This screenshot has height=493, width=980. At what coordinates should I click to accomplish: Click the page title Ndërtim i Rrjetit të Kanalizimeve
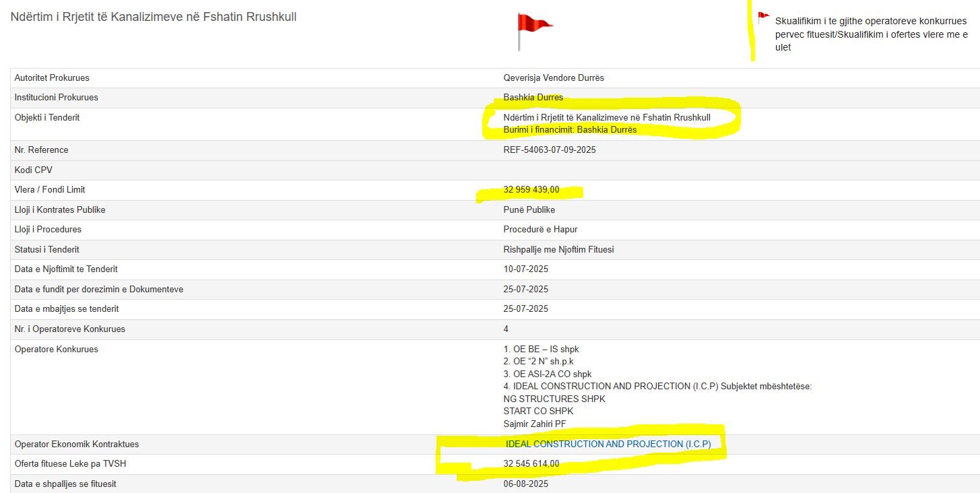click(154, 17)
